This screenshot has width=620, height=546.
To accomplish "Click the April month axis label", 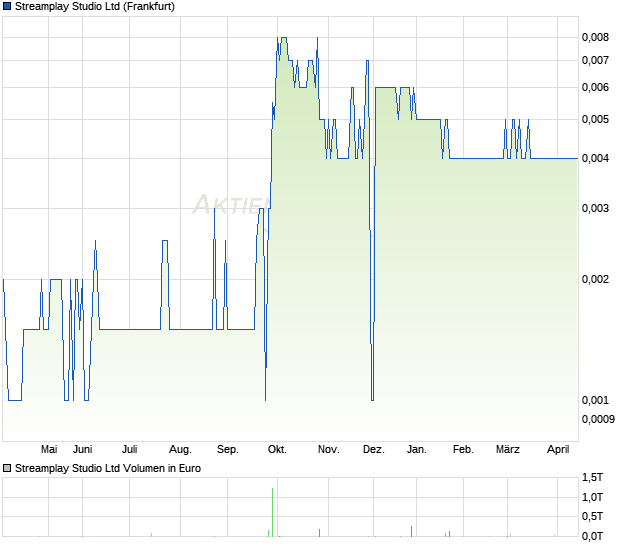I will coord(558,450).
